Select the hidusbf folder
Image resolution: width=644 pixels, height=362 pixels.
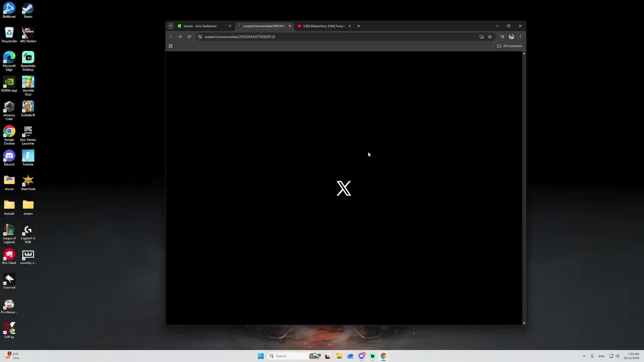click(9, 208)
